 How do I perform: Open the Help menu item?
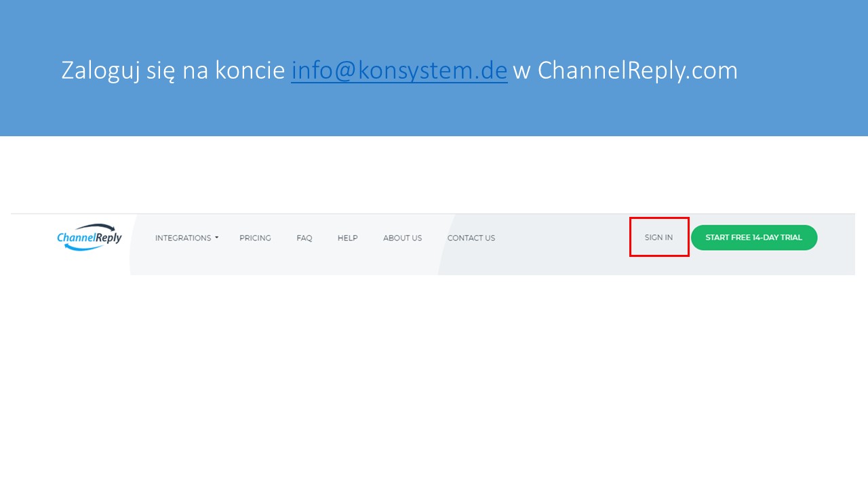pos(347,238)
